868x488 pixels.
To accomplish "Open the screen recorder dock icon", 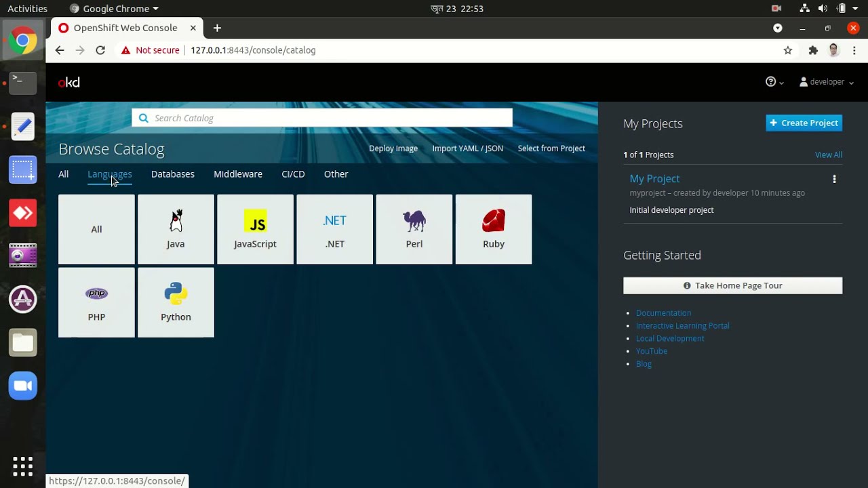I will (x=23, y=256).
